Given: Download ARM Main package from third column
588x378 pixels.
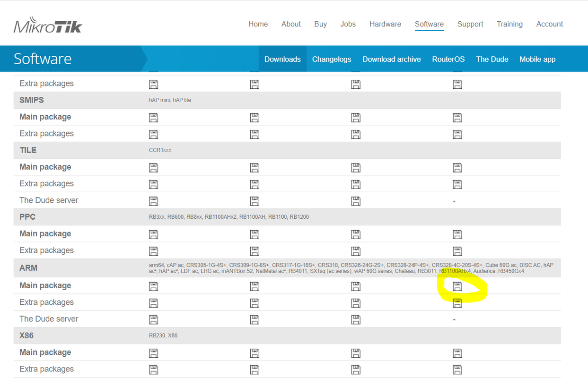Looking at the screenshot, I should tap(356, 286).
